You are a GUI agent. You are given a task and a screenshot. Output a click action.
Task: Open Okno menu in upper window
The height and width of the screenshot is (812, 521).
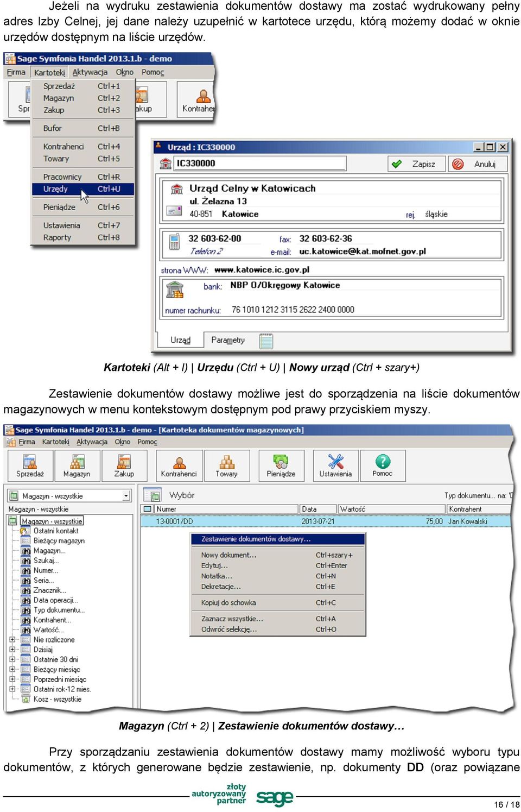tap(125, 72)
